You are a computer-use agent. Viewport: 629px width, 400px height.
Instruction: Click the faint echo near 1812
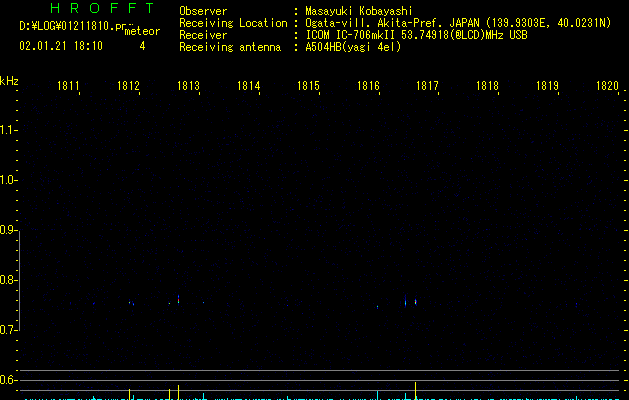click(x=130, y=303)
